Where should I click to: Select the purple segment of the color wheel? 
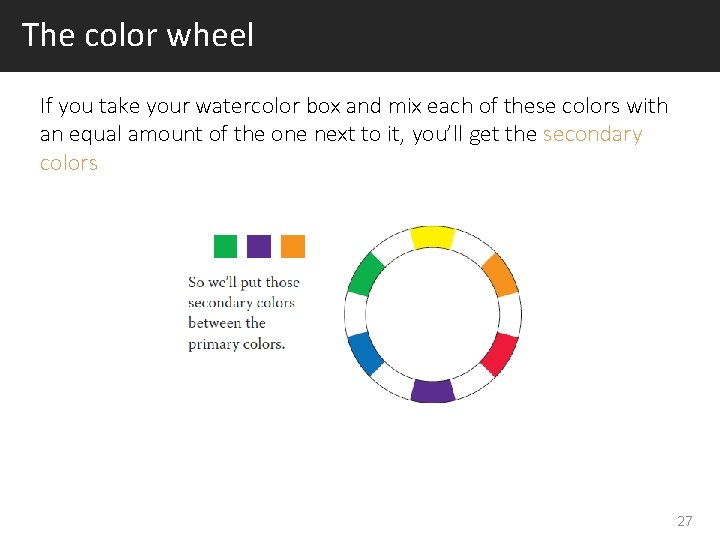coord(433,391)
